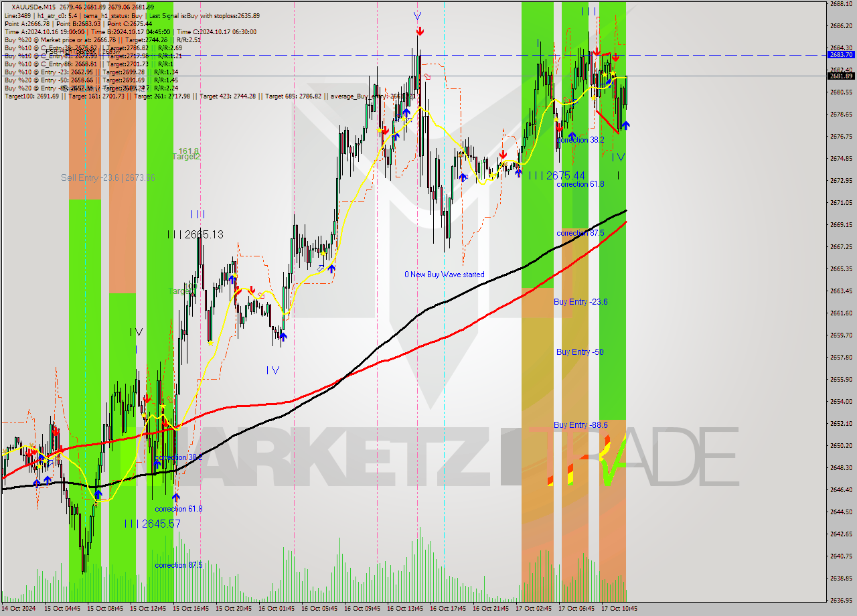Click the '0 New Buy Wave started' label
The height and width of the screenshot is (616, 857).
[x=445, y=275]
